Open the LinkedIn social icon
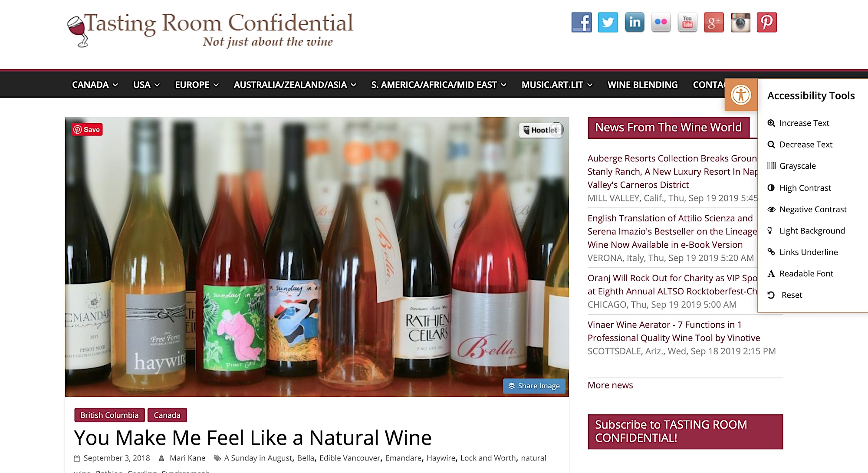The image size is (868, 473). click(x=634, y=23)
